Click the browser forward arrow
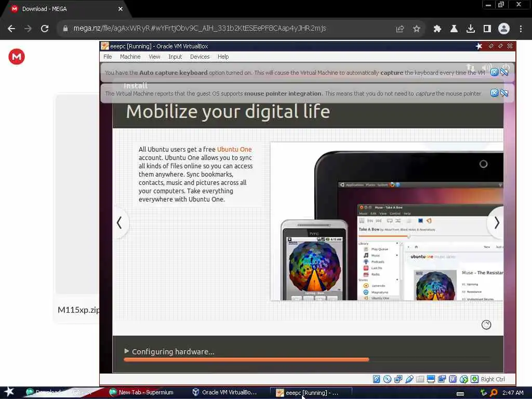The height and width of the screenshot is (399, 532). point(28,29)
